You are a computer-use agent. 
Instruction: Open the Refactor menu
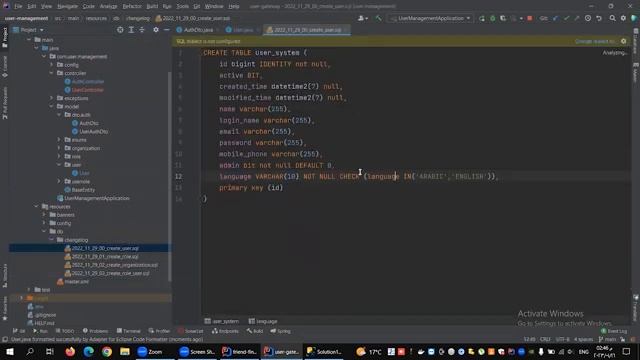pos(132,7)
